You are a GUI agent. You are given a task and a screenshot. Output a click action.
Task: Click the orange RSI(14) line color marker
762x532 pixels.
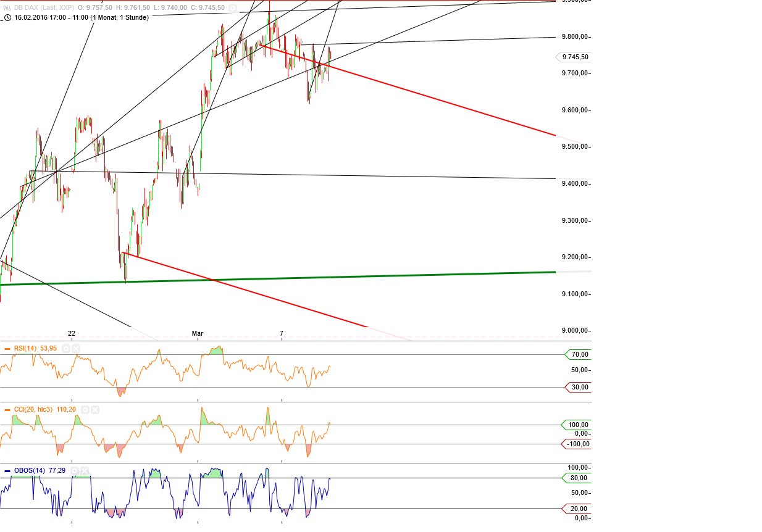point(7,349)
